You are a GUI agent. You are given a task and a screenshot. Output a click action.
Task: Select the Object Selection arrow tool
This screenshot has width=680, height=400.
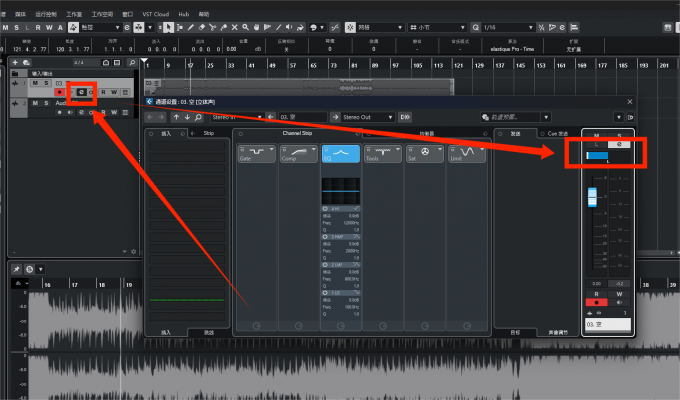point(168,27)
